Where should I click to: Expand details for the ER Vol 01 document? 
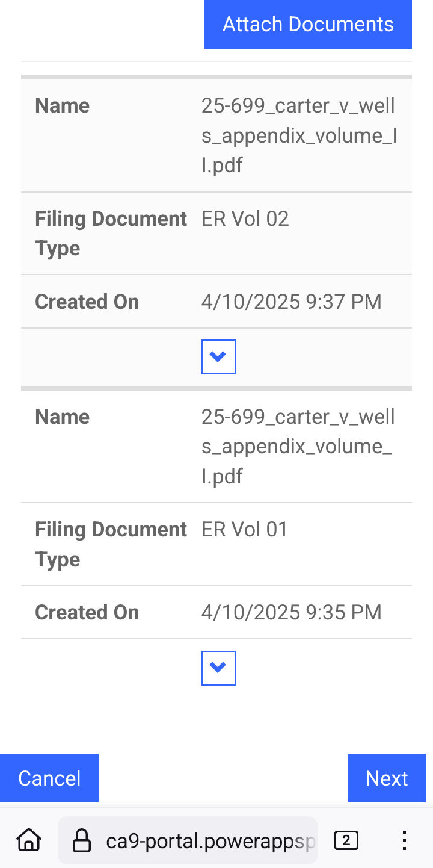point(218,668)
